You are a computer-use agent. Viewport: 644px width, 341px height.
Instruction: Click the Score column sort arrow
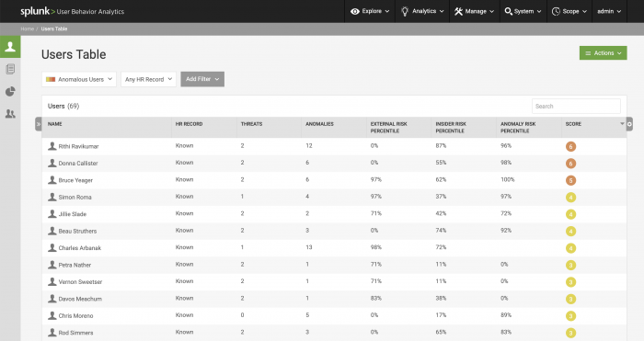pos(622,123)
